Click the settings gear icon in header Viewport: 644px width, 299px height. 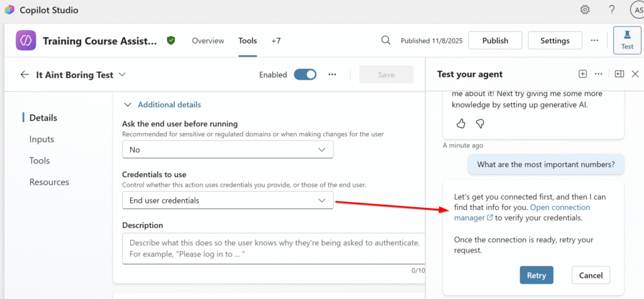coord(585,9)
